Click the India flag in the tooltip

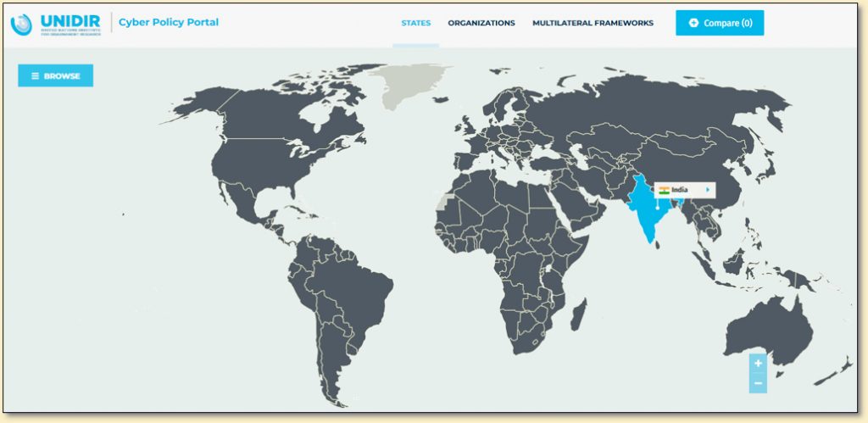pyautogui.click(x=664, y=190)
